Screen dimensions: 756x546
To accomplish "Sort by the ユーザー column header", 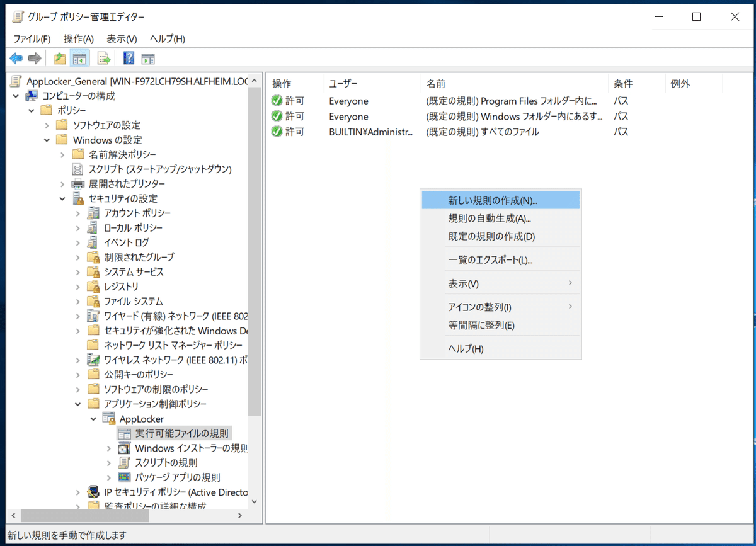I will tap(372, 84).
